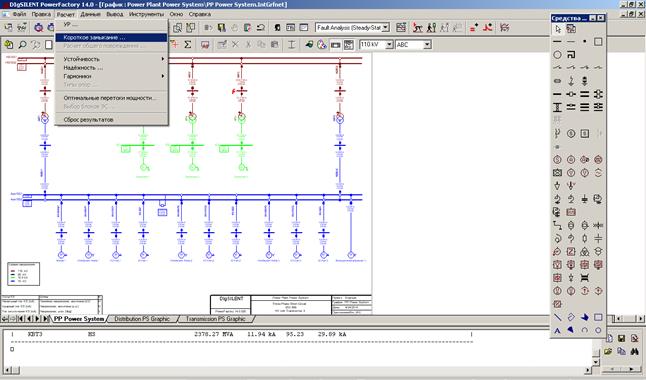Image resolution: width=646 pixels, height=380 pixels.
Task: Click the magnifier zoom icon in toolbar
Action: (x=22, y=45)
